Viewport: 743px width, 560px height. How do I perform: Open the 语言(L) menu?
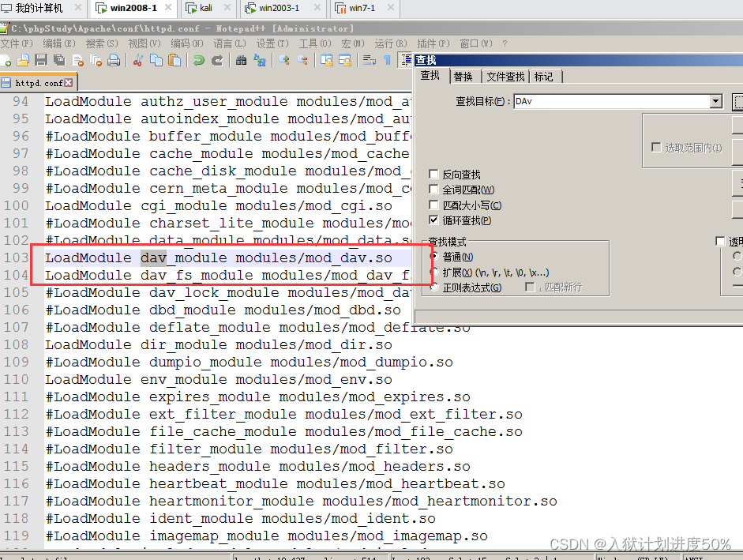(x=230, y=43)
